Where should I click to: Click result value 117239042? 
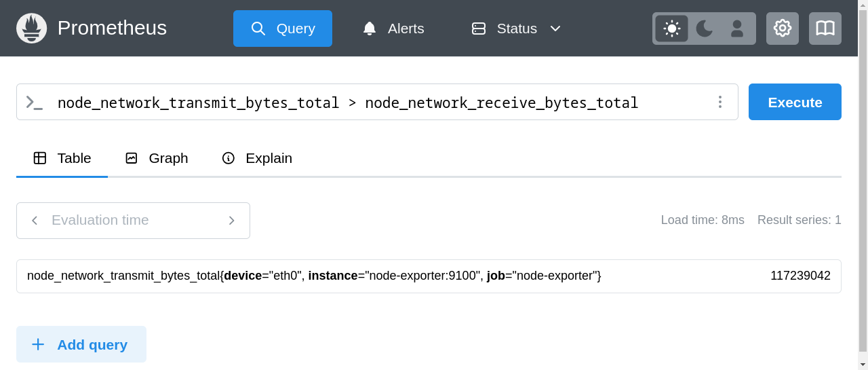click(x=800, y=276)
